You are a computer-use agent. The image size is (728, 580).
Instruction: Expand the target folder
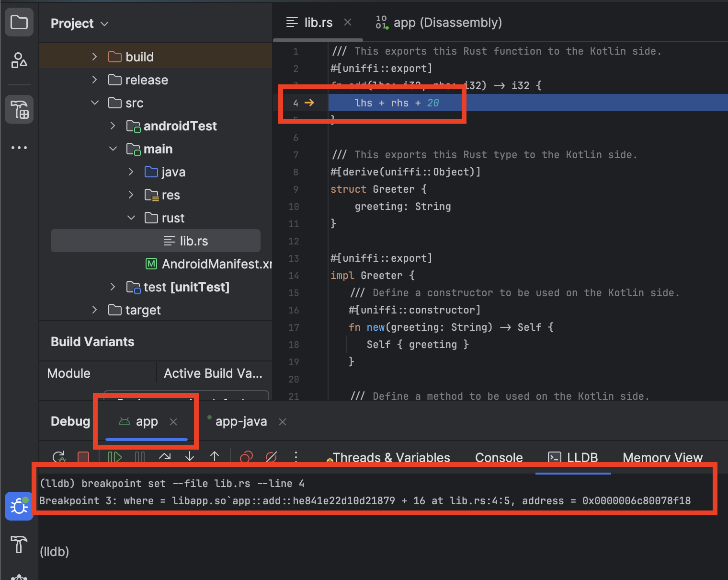94,310
